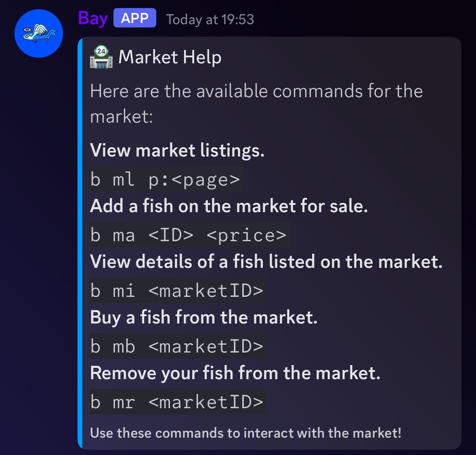
Task: Click the 'Here are the available commands' paragraph
Action: pos(256,103)
